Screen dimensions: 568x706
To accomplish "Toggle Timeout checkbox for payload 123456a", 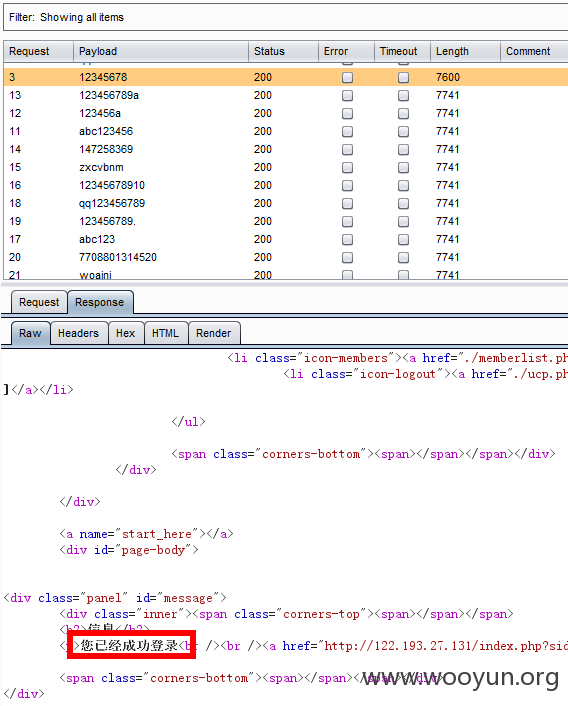I will 404,113.
